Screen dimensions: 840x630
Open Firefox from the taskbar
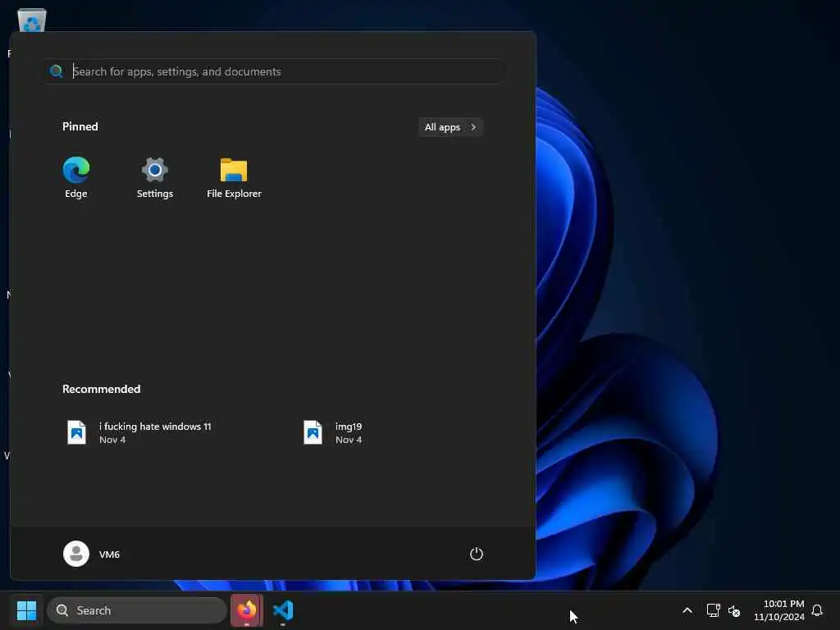[247, 610]
